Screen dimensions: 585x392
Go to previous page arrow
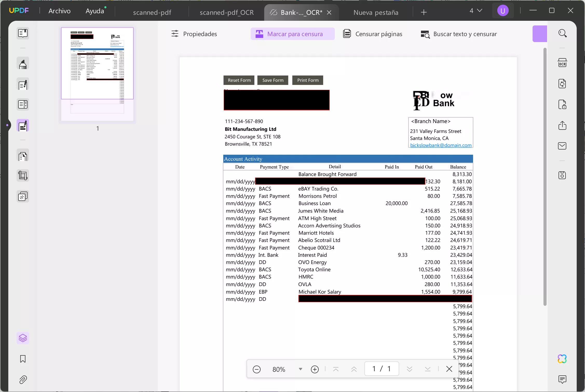pyautogui.click(x=354, y=369)
